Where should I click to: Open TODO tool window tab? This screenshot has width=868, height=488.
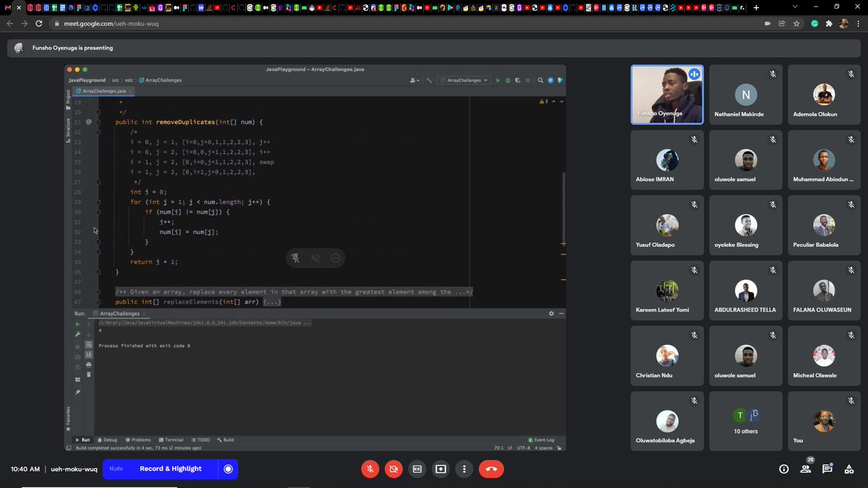201,440
